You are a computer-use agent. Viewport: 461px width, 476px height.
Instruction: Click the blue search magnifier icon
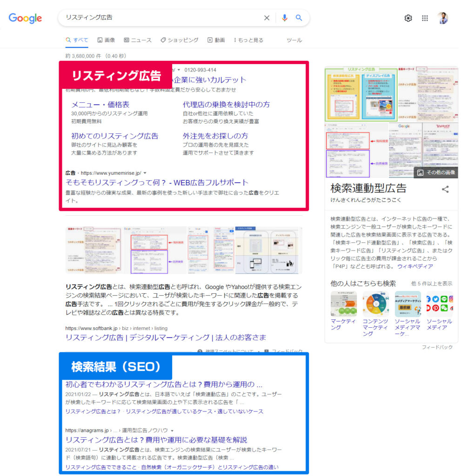click(x=299, y=18)
